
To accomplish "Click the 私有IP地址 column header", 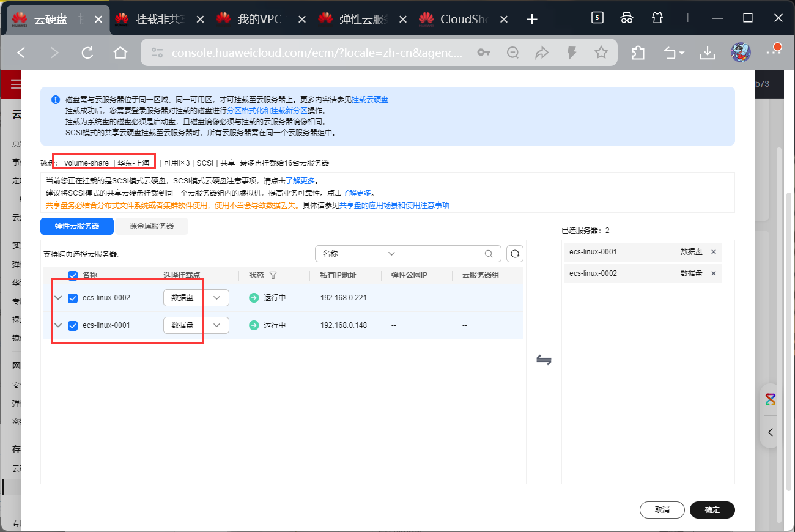I will [x=338, y=275].
